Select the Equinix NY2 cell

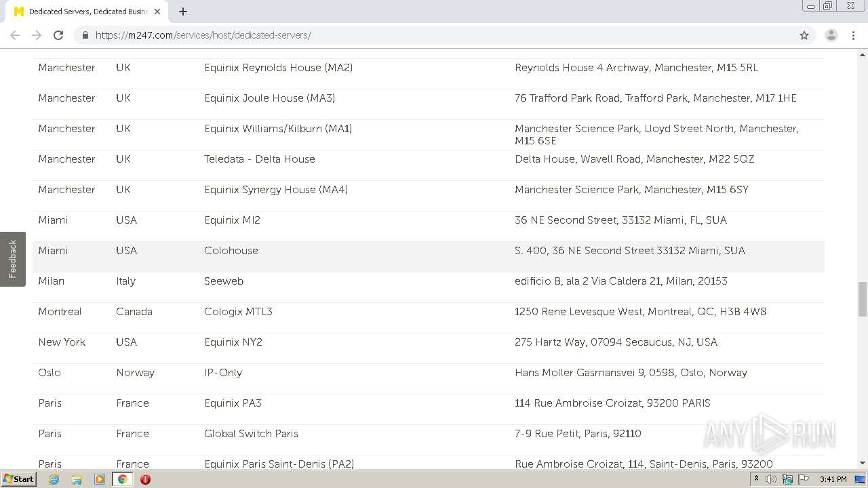(233, 342)
